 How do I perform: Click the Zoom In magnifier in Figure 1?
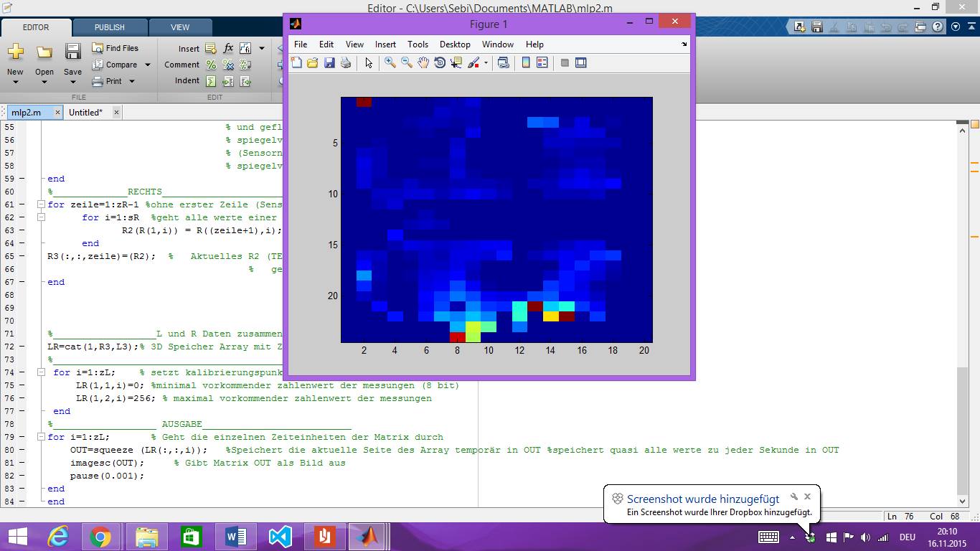(390, 63)
